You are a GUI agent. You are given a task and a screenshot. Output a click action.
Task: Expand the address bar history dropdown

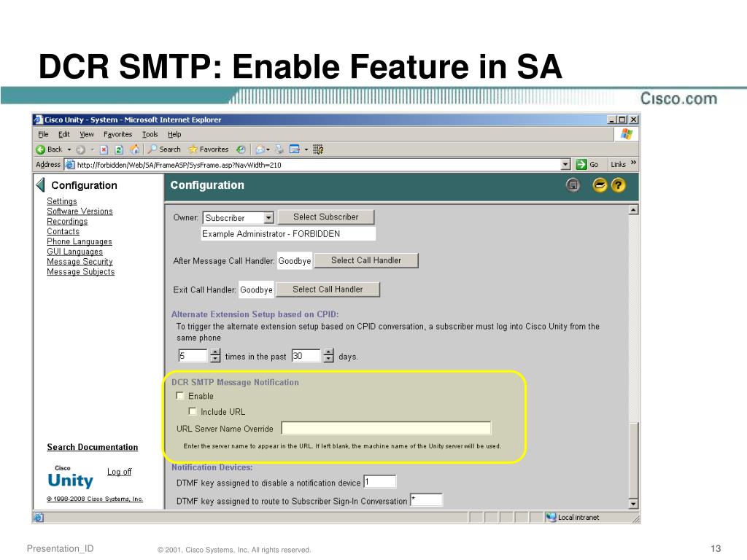(x=565, y=165)
